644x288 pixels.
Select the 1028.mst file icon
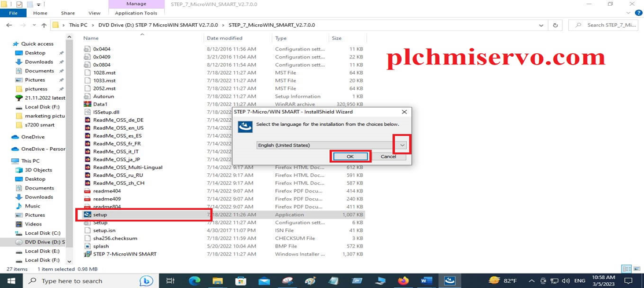click(x=87, y=73)
